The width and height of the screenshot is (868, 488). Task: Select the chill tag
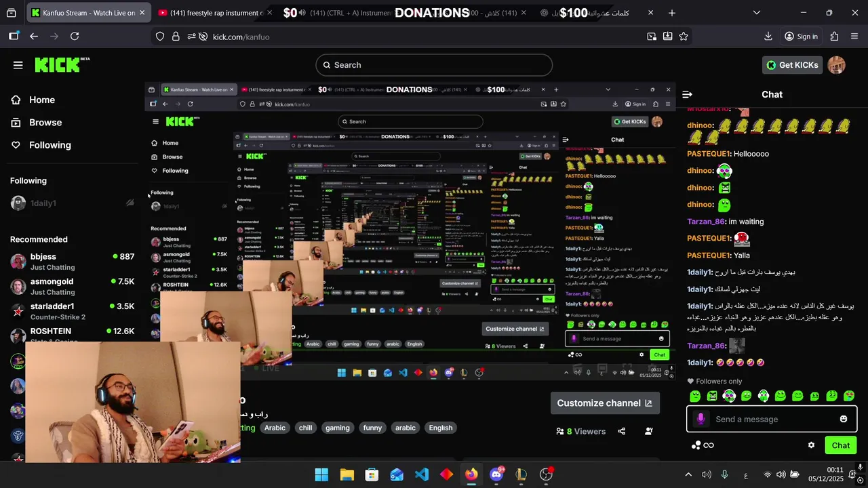click(x=306, y=428)
